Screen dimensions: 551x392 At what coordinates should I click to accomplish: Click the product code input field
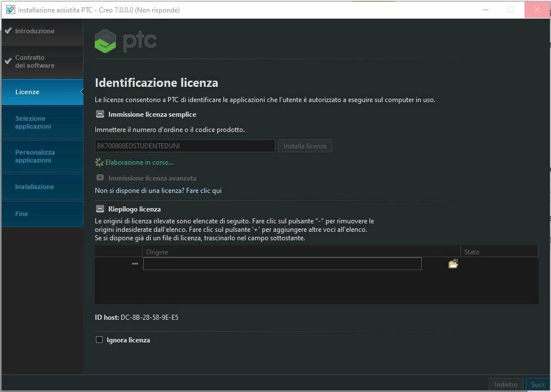(185, 146)
